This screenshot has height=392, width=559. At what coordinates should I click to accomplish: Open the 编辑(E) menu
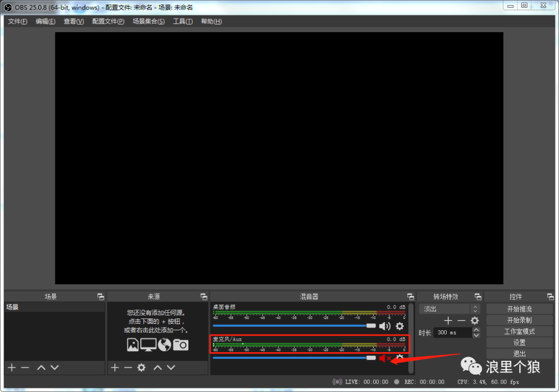(45, 21)
